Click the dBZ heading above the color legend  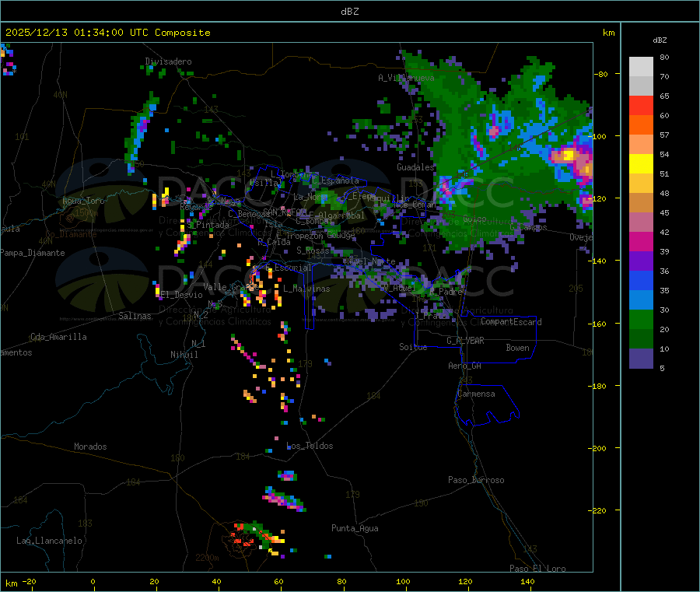[660, 40]
